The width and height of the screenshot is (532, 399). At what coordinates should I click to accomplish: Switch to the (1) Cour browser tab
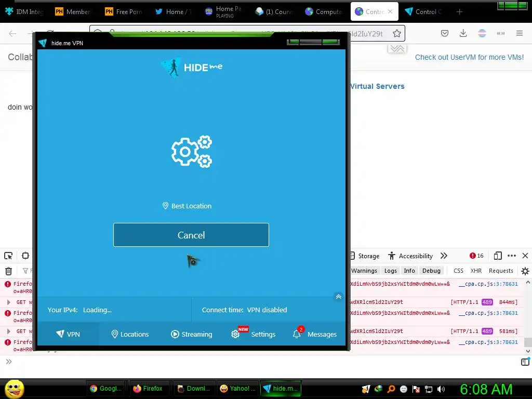(274, 11)
